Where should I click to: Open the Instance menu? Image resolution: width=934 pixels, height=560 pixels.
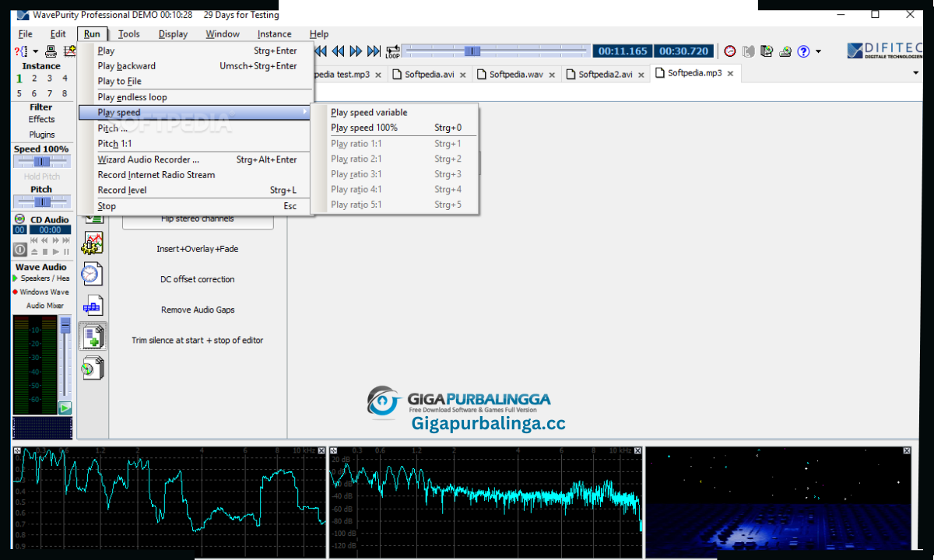(x=274, y=34)
